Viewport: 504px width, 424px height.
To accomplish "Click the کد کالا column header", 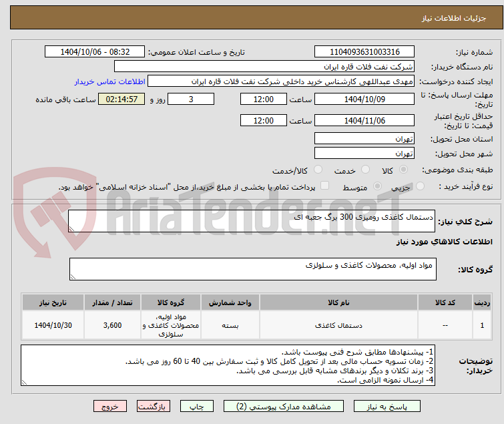I will pos(445,302).
